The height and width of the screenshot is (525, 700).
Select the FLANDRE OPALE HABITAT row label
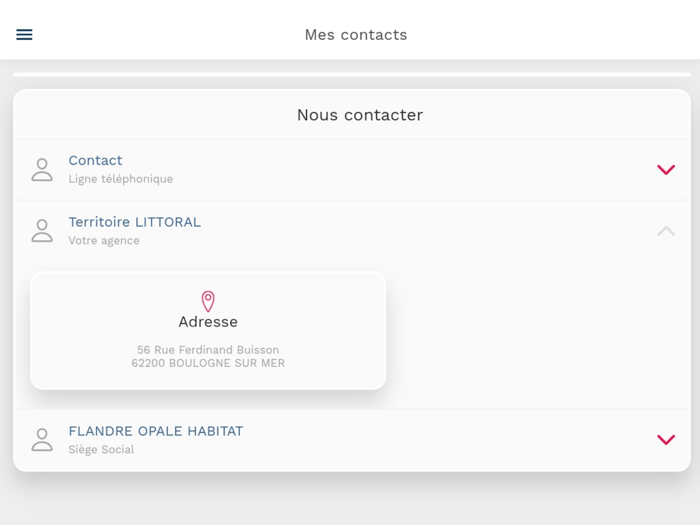pyautogui.click(x=155, y=431)
